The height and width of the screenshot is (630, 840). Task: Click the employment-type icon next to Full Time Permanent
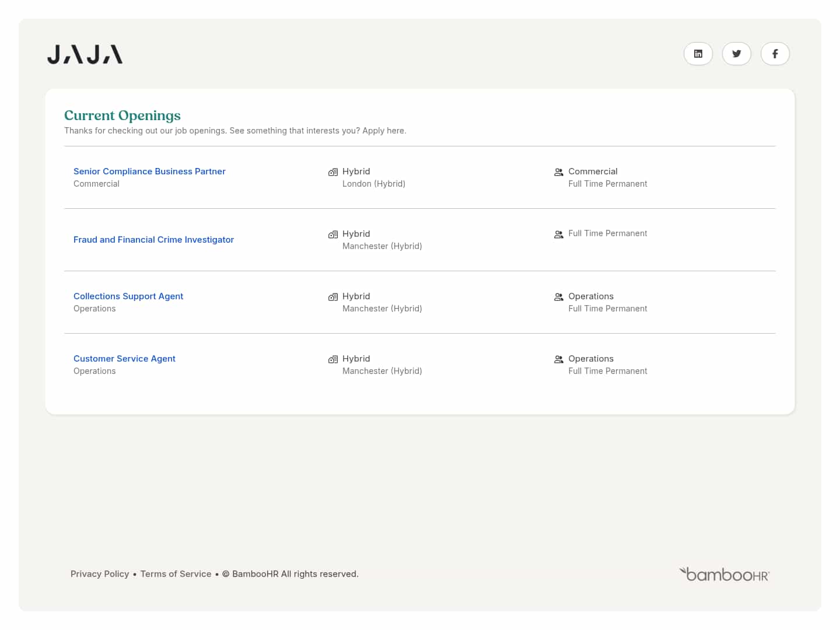pos(559,234)
